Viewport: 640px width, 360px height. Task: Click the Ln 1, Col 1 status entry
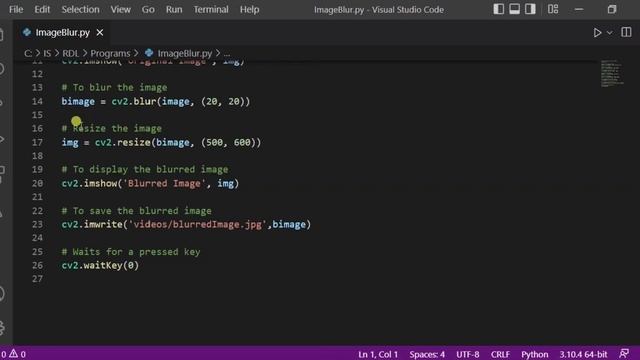click(378, 354)
